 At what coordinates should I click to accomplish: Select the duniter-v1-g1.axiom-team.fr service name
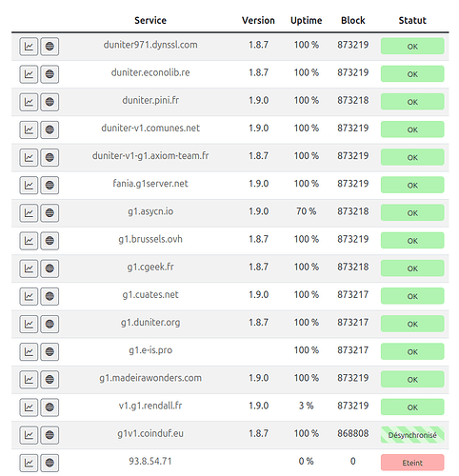click(x=150, y=156)
